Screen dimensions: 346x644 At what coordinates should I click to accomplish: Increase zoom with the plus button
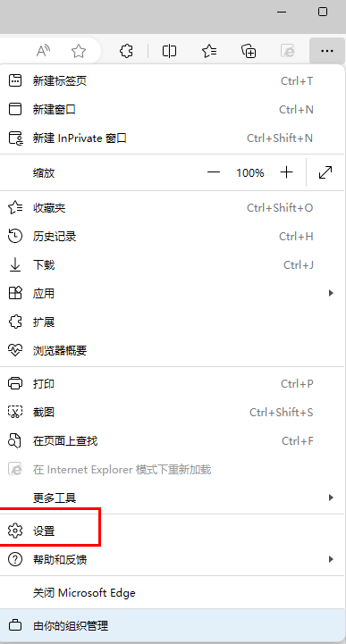point(286,172)
